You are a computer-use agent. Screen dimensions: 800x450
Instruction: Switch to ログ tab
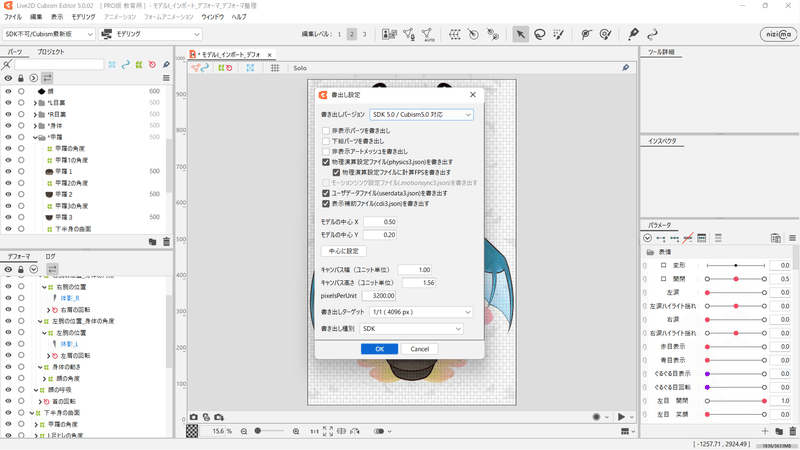(x=51, y=257)
